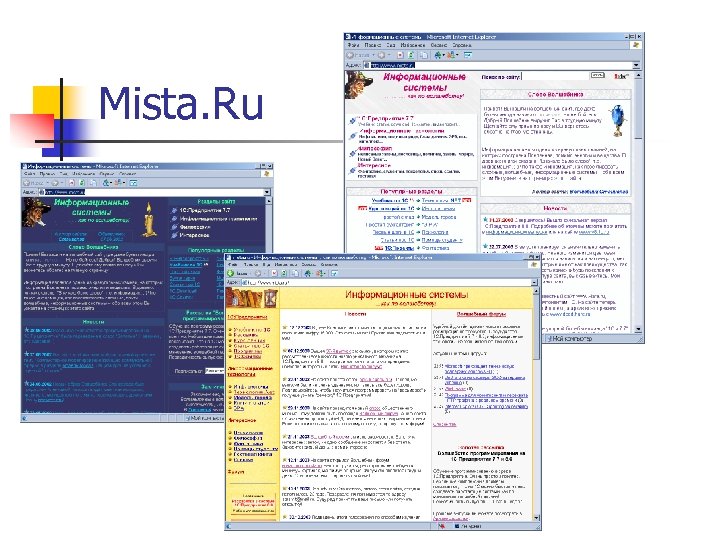
Task: Click green Refresh icon in white-themed browser toolbar
Action: tap(411, 55)
